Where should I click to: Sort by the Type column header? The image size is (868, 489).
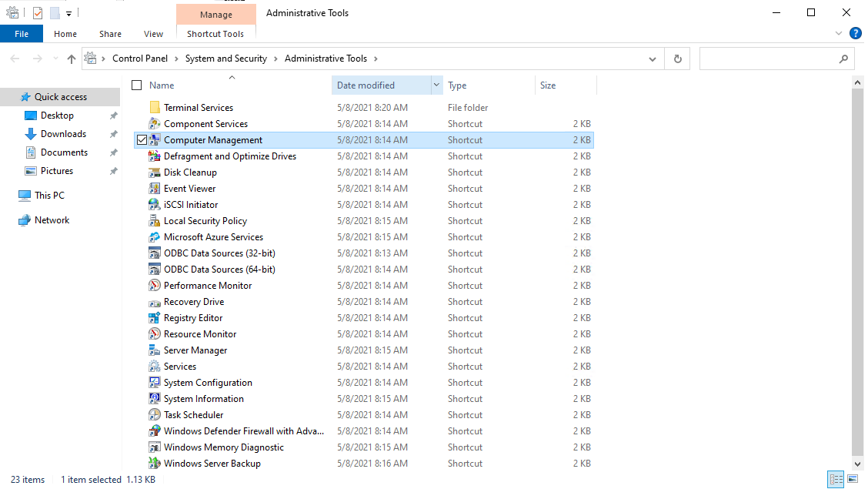457,85
